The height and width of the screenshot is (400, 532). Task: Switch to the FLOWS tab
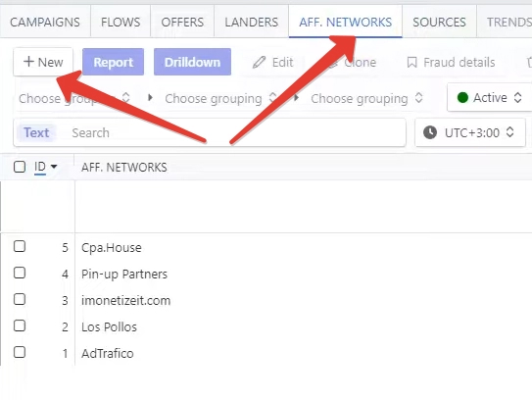pos(121,23)
